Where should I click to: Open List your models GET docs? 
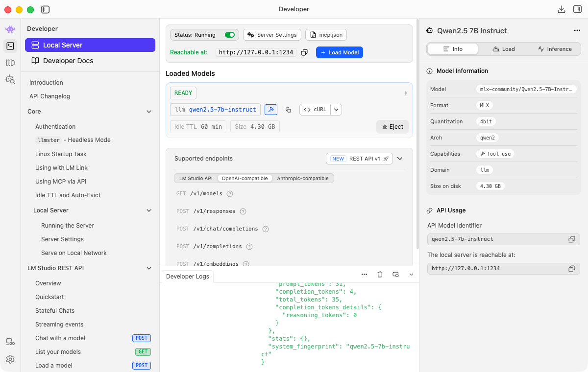pos(92,352)
